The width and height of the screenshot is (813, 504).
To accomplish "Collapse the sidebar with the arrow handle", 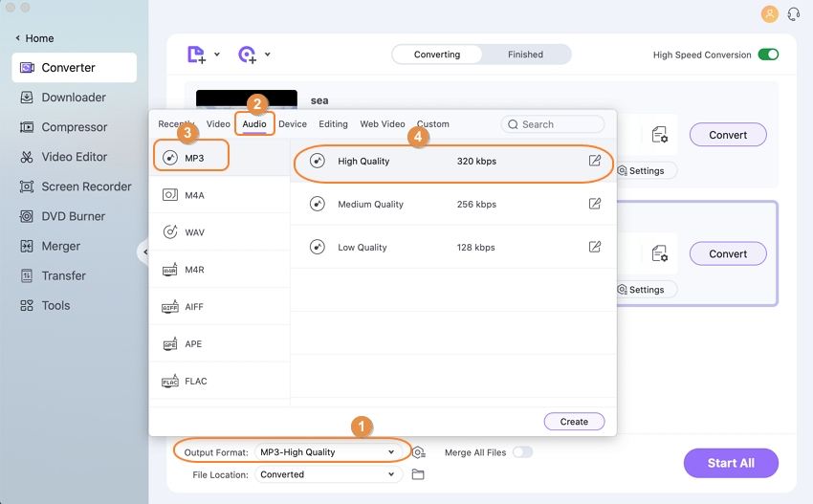I will coord(144,252).
